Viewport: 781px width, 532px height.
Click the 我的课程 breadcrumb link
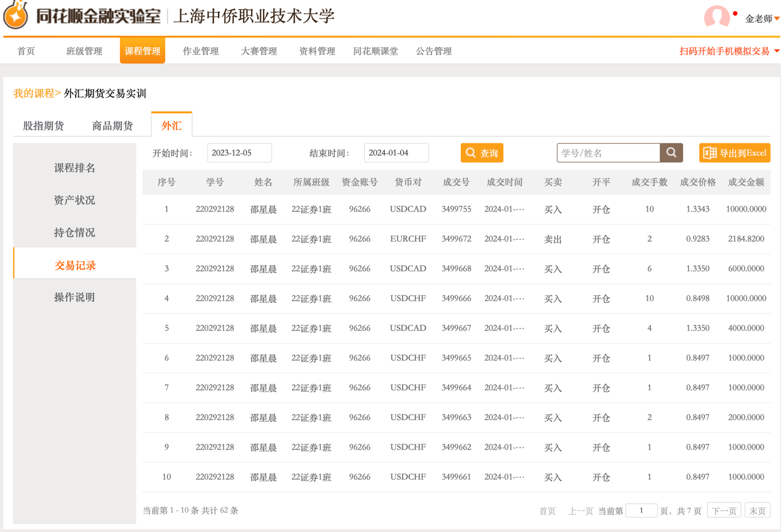point(34,93)
